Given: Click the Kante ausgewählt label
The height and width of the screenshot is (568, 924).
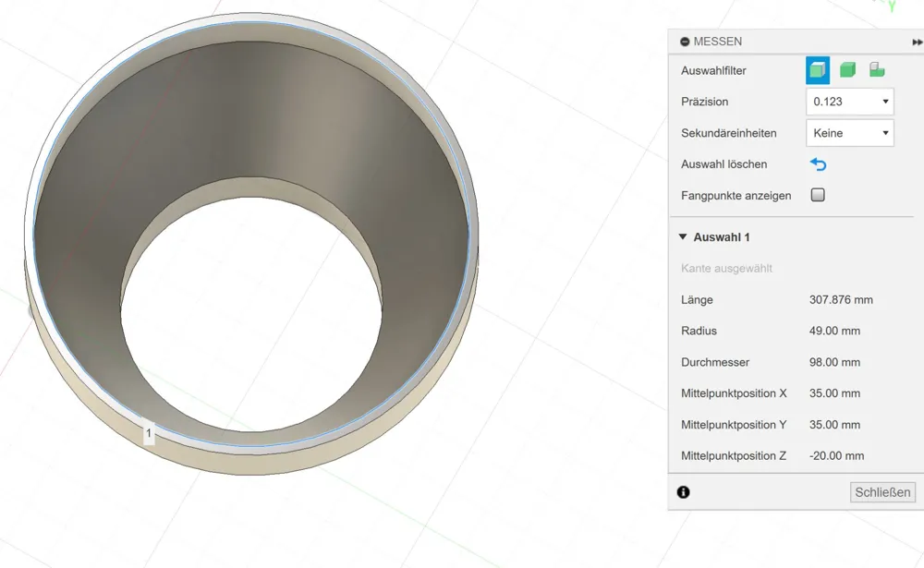Looking at the screenshot, I should pos(726,268).
